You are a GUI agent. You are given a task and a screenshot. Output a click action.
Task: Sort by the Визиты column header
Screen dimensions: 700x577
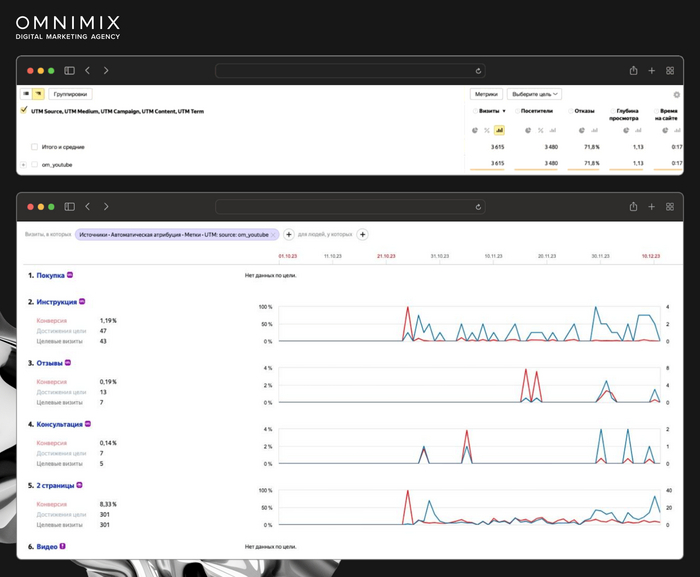489,111
